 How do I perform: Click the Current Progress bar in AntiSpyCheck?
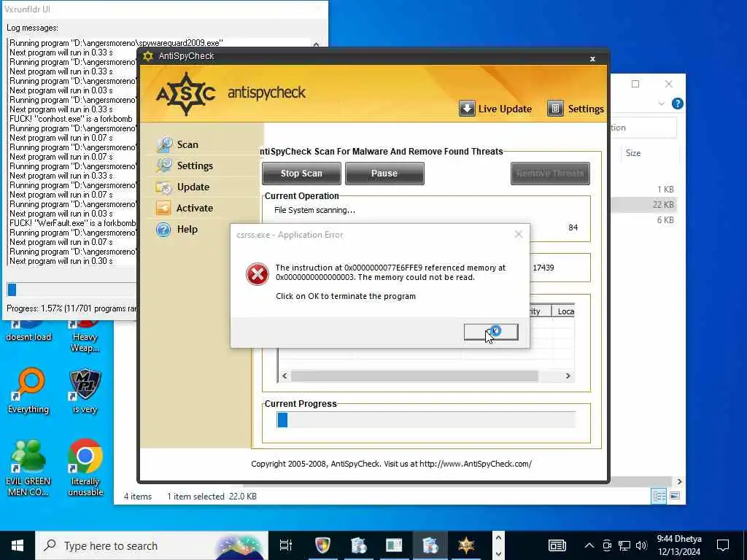tap(426, 420)
